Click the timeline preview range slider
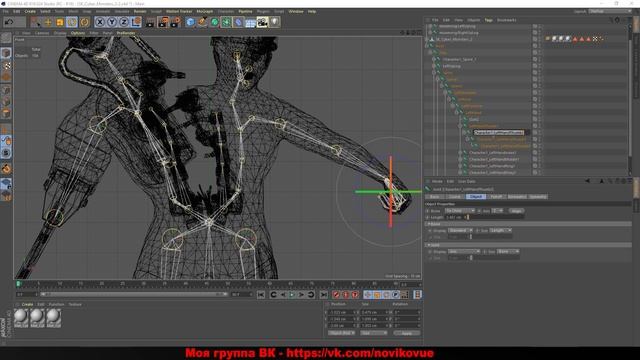Viewport: 640px width, 360px height. pyautogui.click(x=133, y=294)
